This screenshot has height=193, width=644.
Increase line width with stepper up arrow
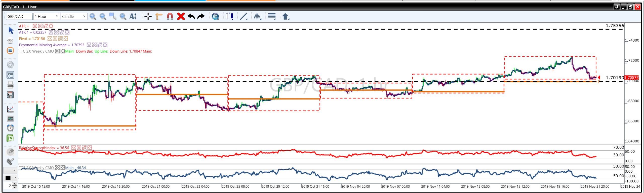click(x=15, y=184)
